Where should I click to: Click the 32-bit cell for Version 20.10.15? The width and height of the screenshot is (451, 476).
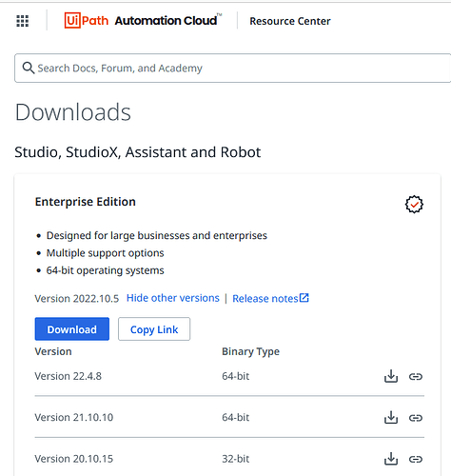pyautogui.click(x=236, y=459)
